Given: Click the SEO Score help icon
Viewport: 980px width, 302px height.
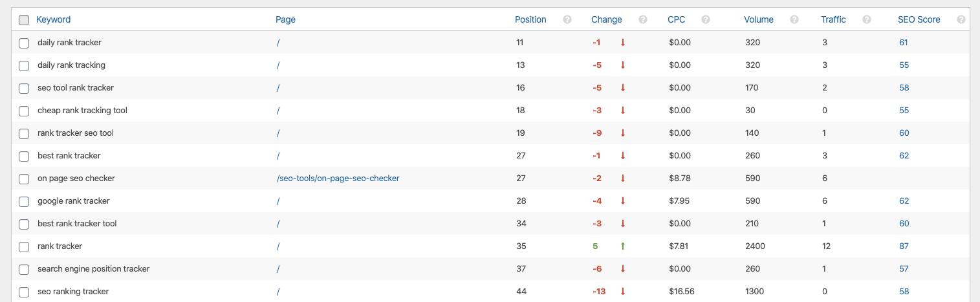Looking at the screenshot, I should (x=961, y=19).
